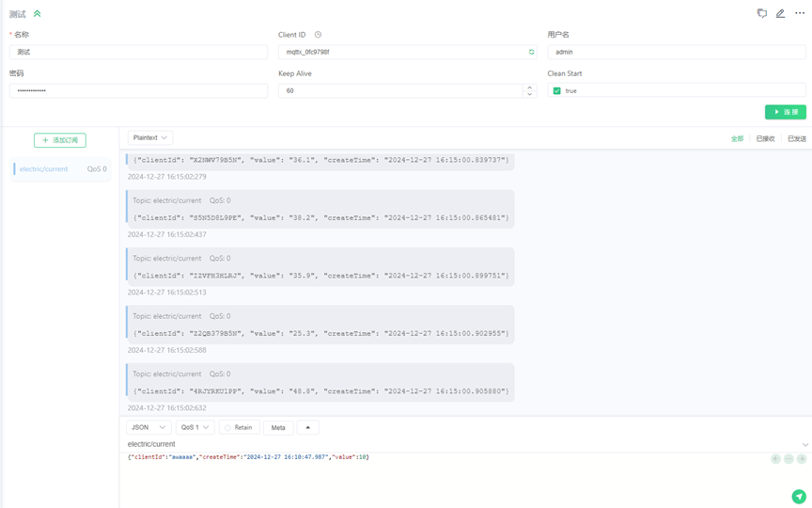Click the green 连接 connect button
812x508 pixels.
pyautogui.click(x=786, y=112)
